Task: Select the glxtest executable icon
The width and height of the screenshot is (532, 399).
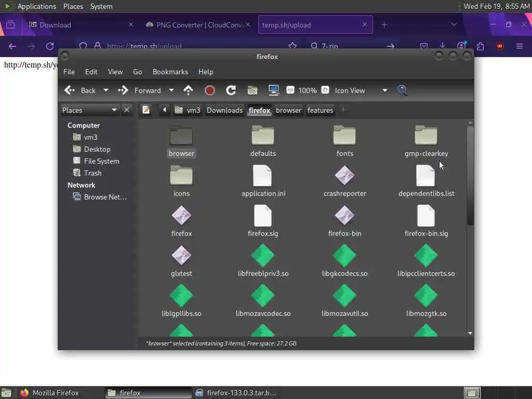Action: click(x=181, y=256)
